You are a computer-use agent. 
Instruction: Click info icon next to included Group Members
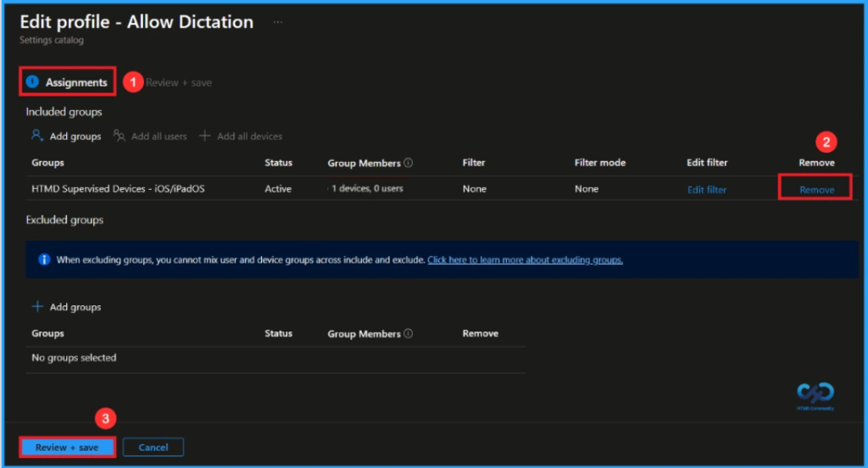pos(408,163)
